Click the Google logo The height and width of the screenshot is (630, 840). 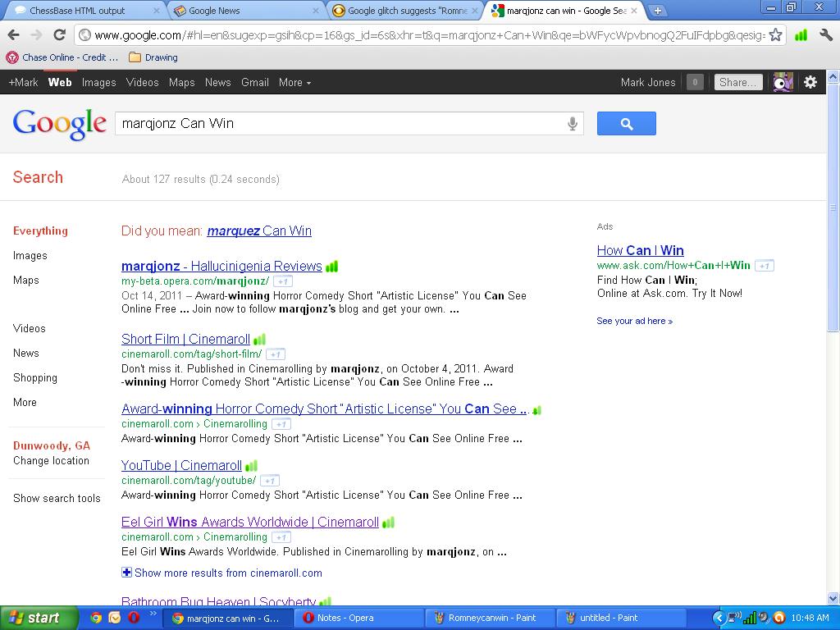coord(59,125)
